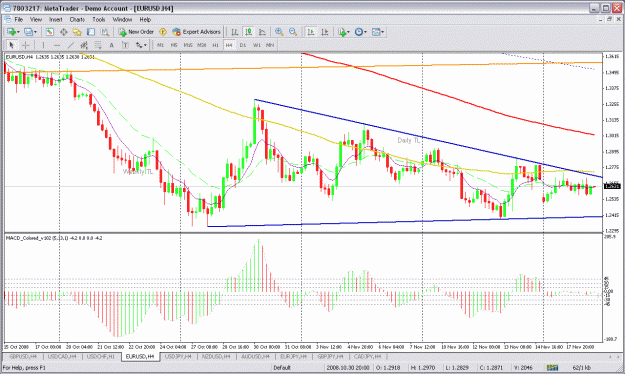
Task: Switch timeframe to M5
Action: [x=174, y=45]
